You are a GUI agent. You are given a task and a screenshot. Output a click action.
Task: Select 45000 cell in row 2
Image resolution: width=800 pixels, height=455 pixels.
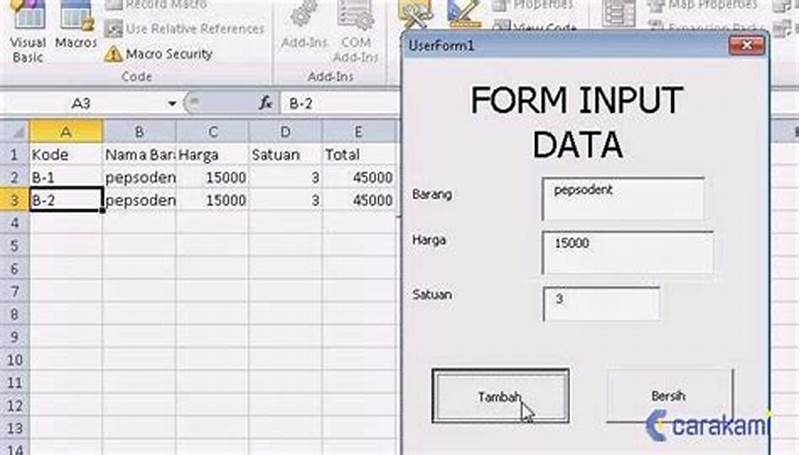tap(359, 177)
